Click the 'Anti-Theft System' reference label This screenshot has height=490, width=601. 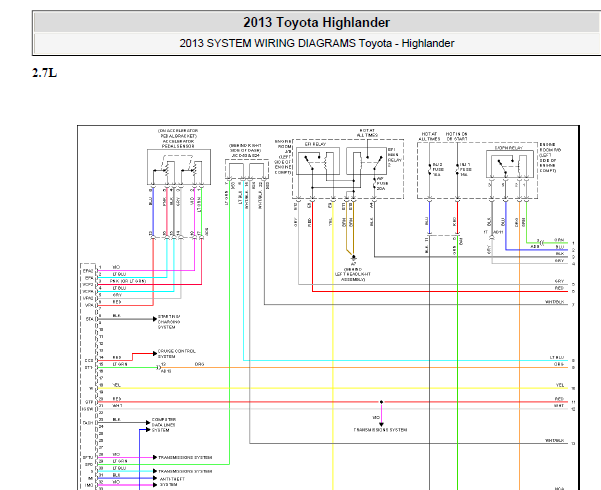(x=171, y=482)
